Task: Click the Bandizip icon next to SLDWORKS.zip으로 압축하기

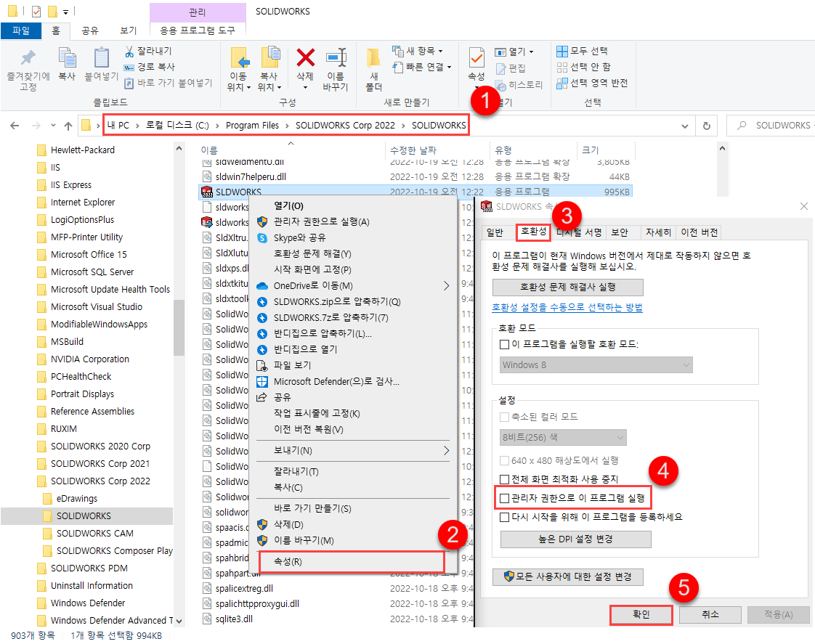Action: click(x=262, y=302)
